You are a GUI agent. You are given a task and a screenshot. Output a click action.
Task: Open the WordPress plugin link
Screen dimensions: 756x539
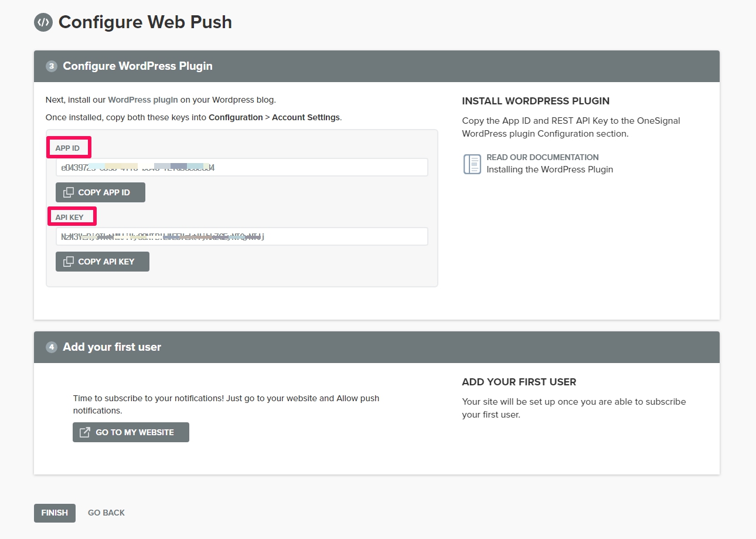click(x=142, y=100)
